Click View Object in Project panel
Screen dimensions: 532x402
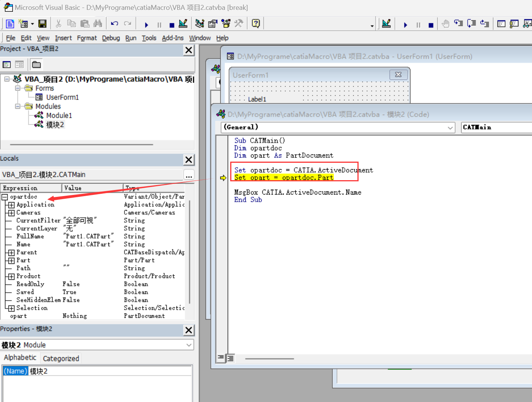coord(19,64)
